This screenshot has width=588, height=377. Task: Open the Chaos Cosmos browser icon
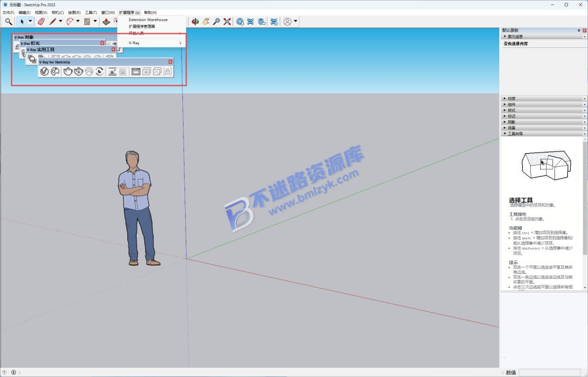pyautogui.click(x=55, y=71)
